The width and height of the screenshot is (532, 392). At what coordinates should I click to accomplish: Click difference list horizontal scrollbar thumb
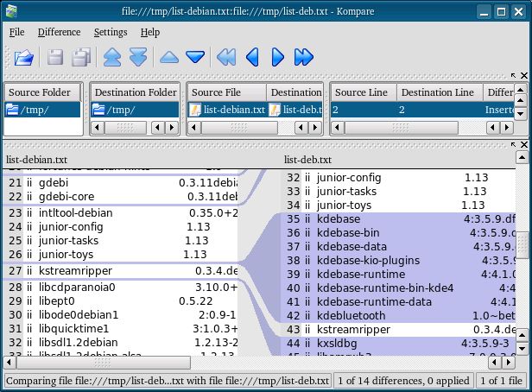pos(401,128)
